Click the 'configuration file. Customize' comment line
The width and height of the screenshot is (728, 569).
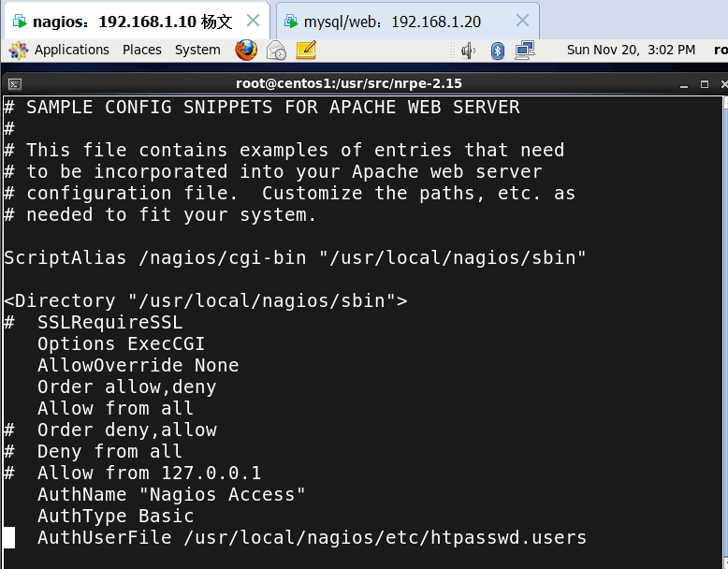coord(290,193)
